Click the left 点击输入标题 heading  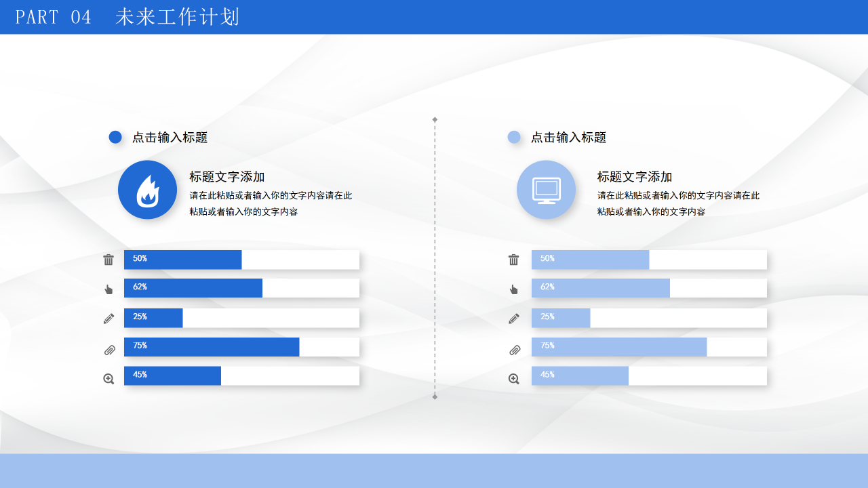[x=171, y=137]
